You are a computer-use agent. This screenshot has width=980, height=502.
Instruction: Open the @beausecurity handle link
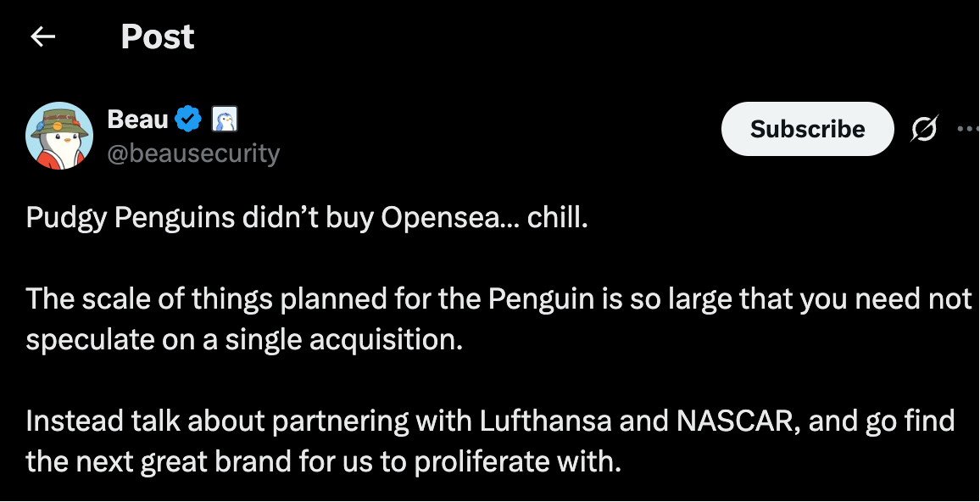193,153
